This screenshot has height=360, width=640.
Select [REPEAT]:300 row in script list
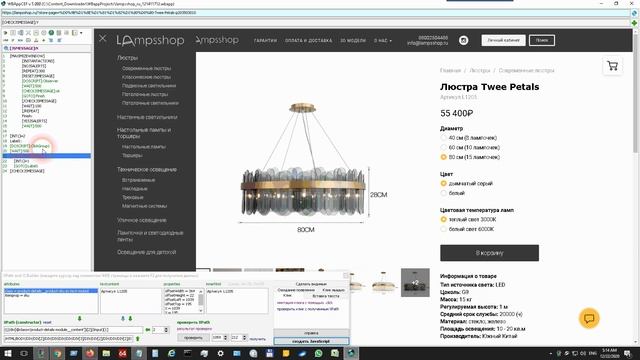pos(33,71)
